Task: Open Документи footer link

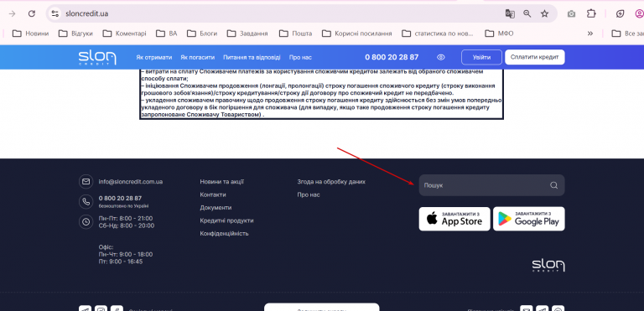Action: click(216, 207)
